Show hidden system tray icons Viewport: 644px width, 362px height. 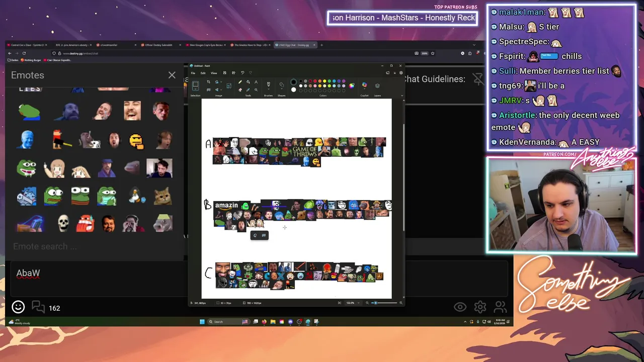(x=465, y=322)
